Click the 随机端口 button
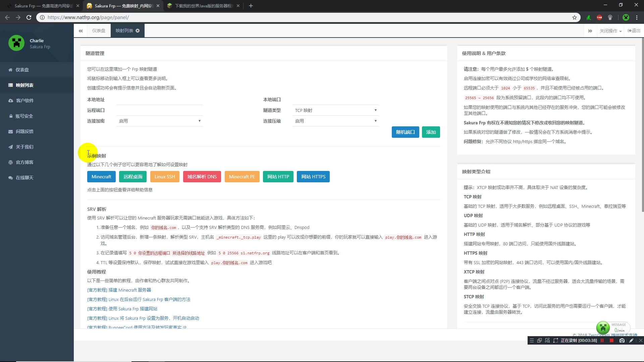Image resolution: width=644 pixels, height=362 pixels. (x=405, y=132)
